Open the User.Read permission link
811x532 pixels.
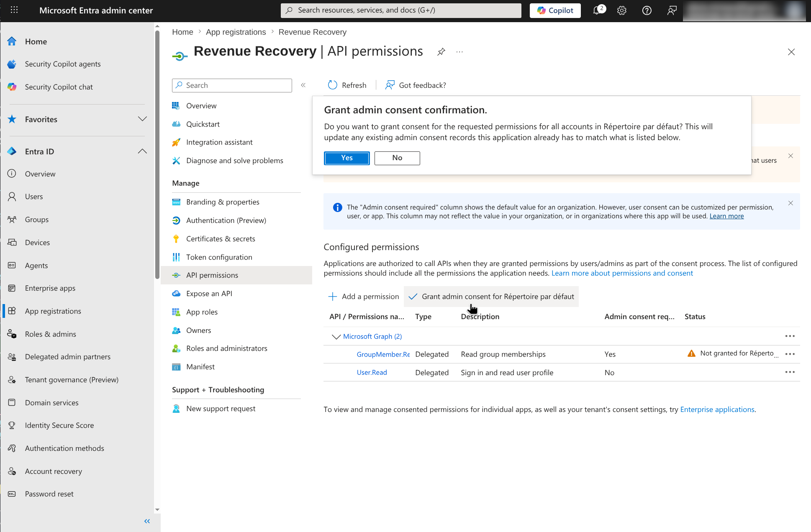pos(372,373)
